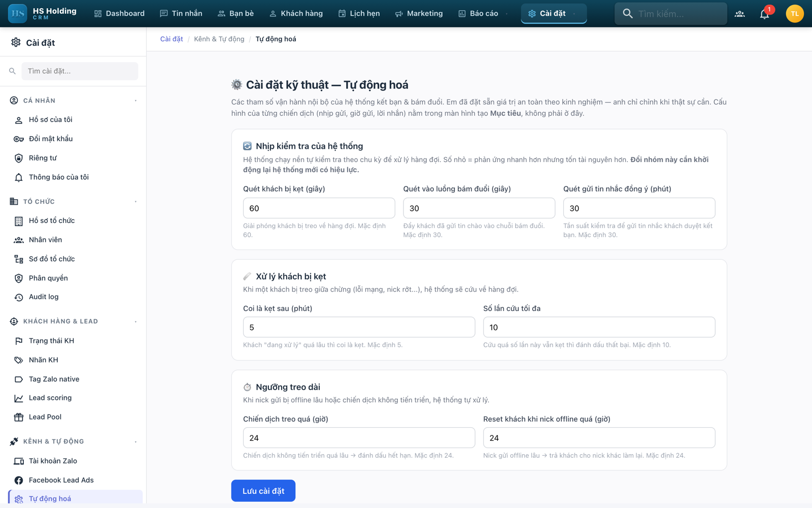Focus the Quét gửi tin nhắc đồng ý field
Image resolution: width=812 pixels, height=508 pixels.
coord(639,208)
